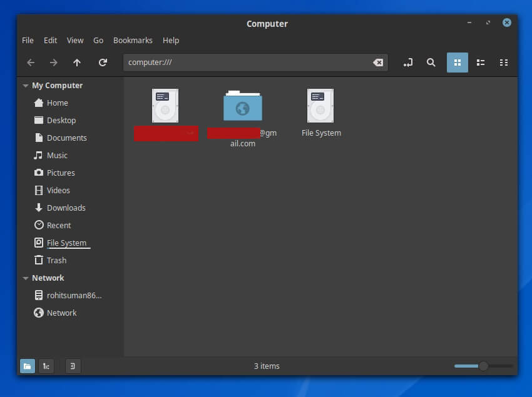Collapse the My Computer section
532x397 pixels.
(x=26, y=86)
